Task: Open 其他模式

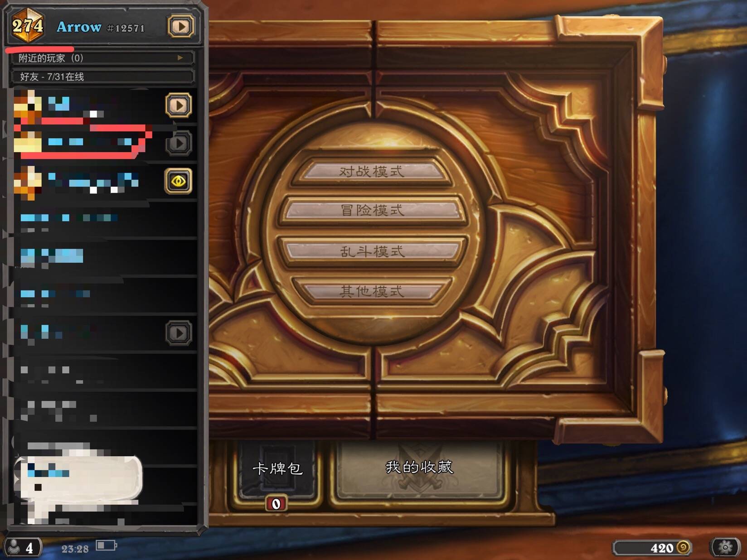Action: [372, 291]
